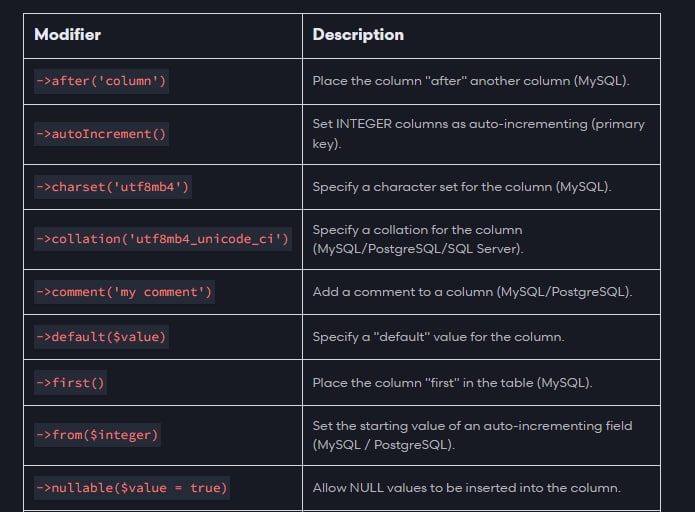Screen dimensions: 695x512
Task: Click the ->first() code snippet
Action: (70, 383)
